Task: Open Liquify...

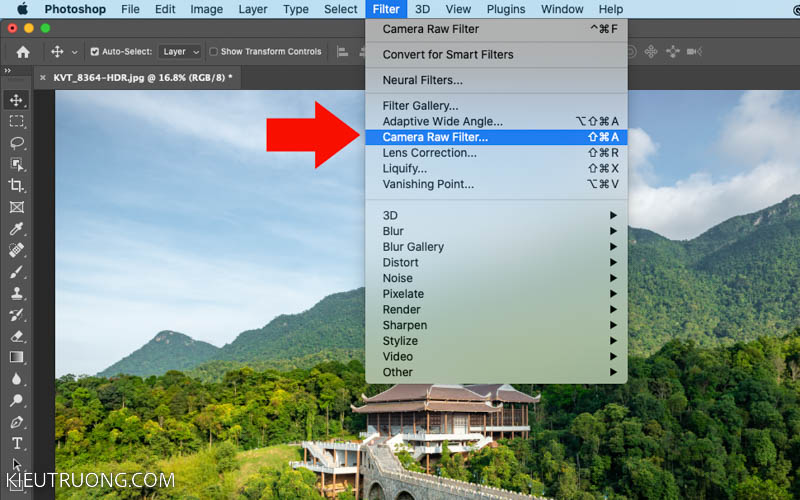Action: (496, 168)
